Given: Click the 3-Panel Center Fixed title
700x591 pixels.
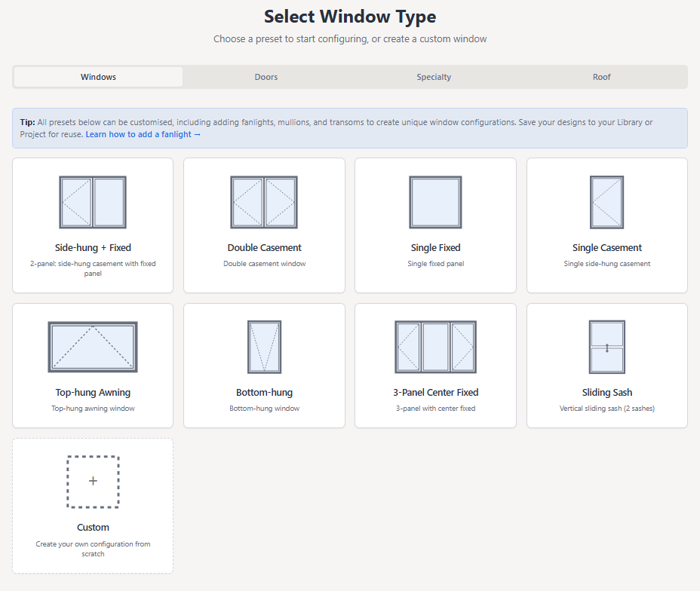Looking at the screenshot, I should click(435, 393).
